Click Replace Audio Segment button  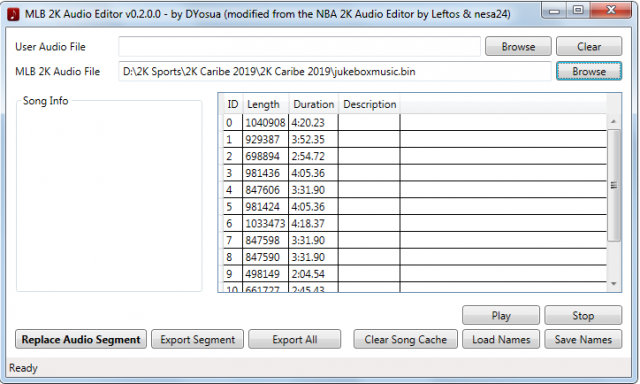(81, 340)
